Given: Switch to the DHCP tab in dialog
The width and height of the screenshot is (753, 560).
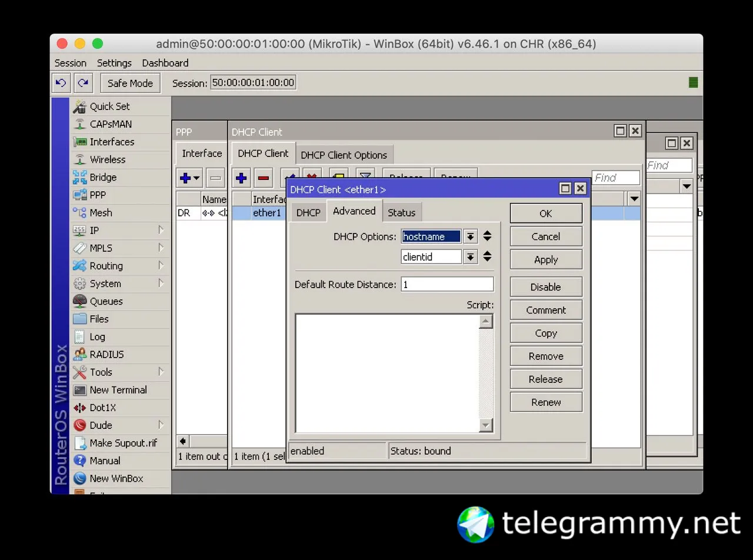Looking at the screenshot, I should point(308,212).
